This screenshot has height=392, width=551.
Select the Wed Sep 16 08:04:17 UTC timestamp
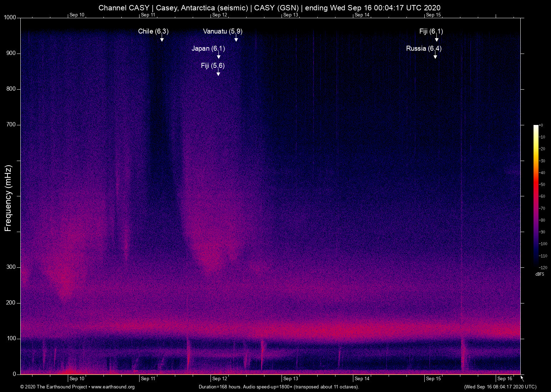500,387
